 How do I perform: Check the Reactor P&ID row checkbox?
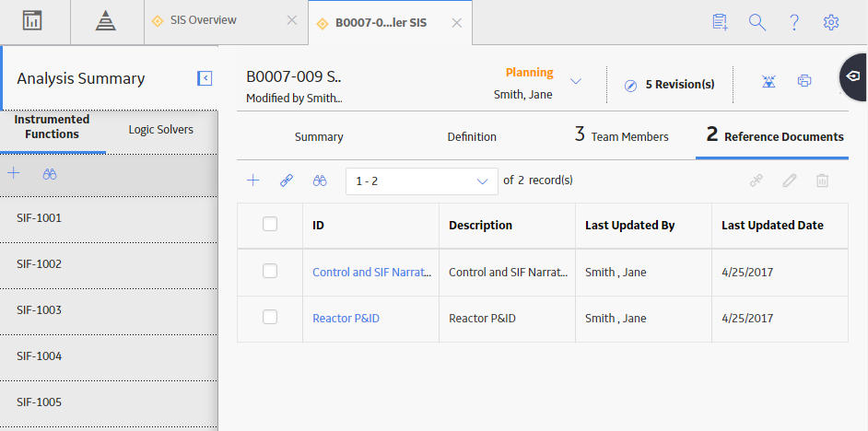click(x=270, y=317)
